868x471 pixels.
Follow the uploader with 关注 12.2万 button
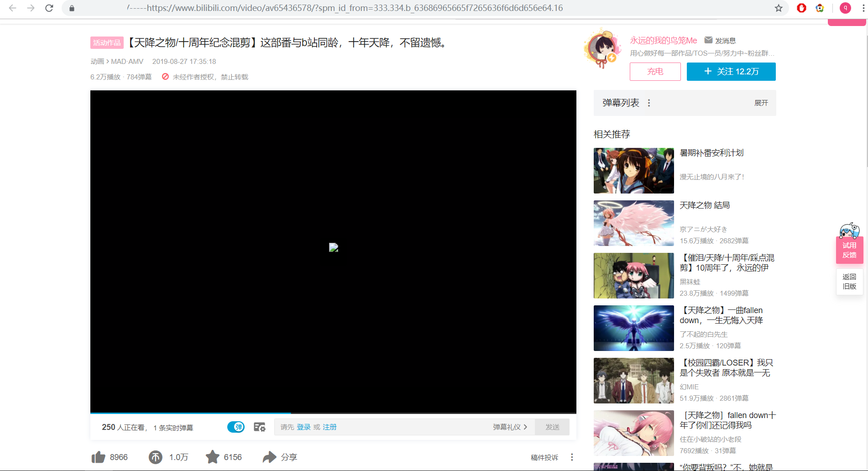coord(731,72)
